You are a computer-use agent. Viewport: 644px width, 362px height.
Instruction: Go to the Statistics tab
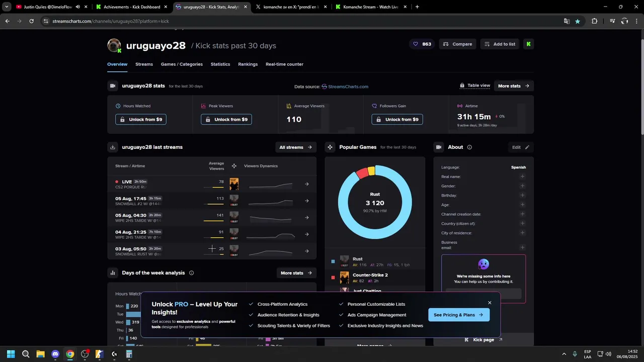coord(220,64)
